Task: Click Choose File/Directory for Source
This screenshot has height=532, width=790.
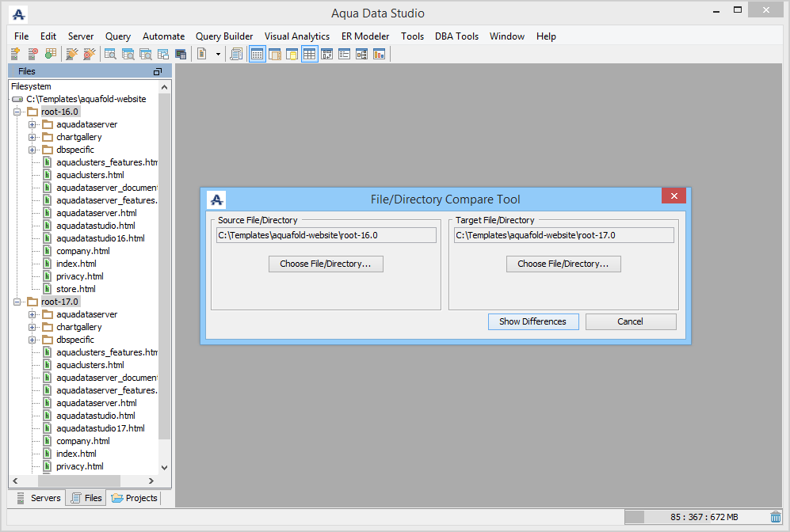Action: [x=326, y=264]
